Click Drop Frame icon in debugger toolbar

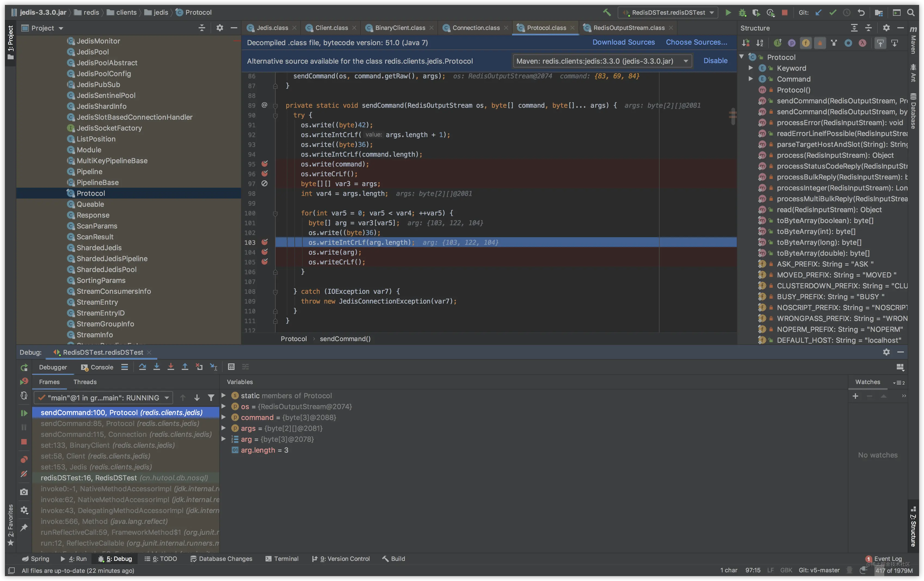click(199, 367)
